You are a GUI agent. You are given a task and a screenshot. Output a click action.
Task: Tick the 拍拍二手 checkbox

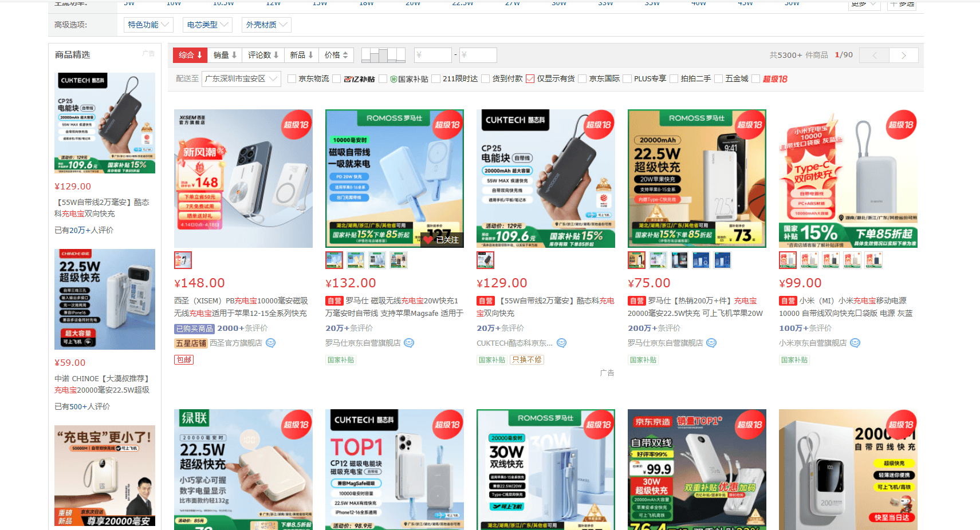tap(674, 79)
